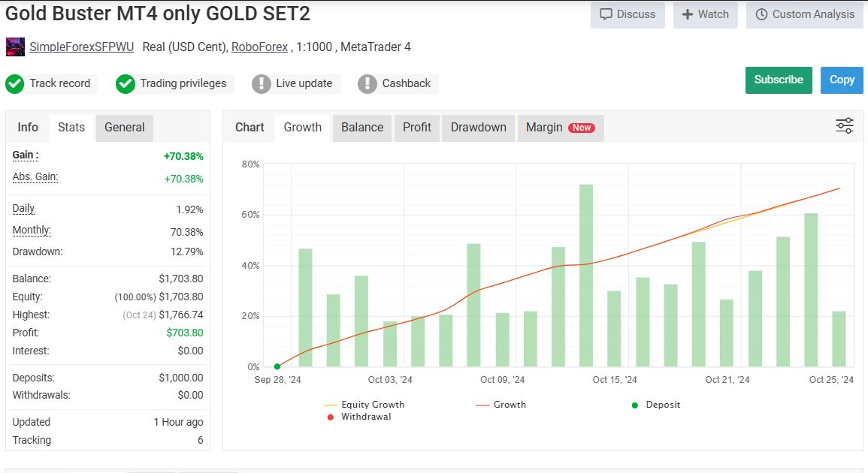Image resolution: width=868 pixels, height=473 pixels.
Task: Click the grayed Cashback status icon
Action: pyautogui.click(x=367, y=83)
